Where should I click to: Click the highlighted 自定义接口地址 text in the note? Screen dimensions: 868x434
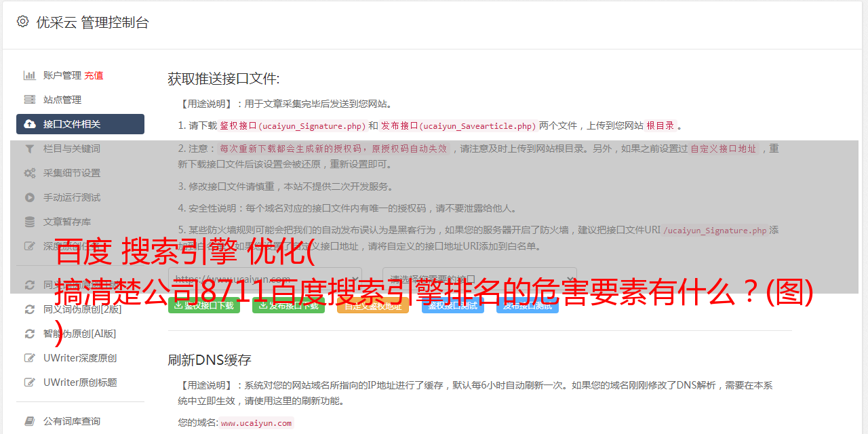coord(723,149)
